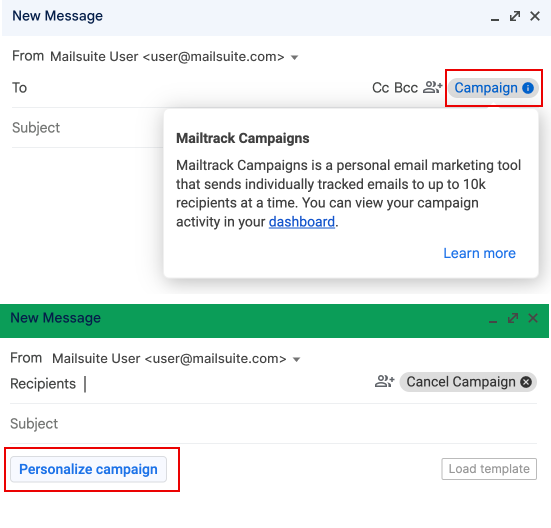
Task: Click the Subject field in the green window
Action: click(x=273, y=424)
